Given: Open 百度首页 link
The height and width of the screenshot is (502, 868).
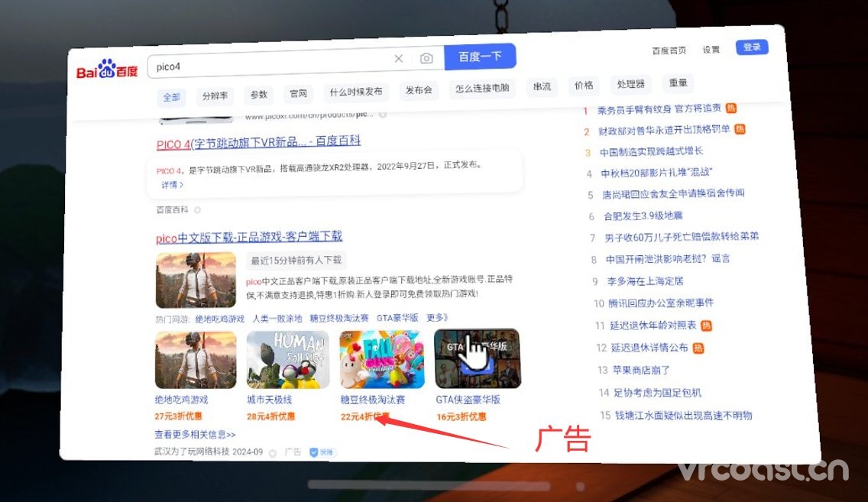Looking at the screenshot, I should coord(669,50).
